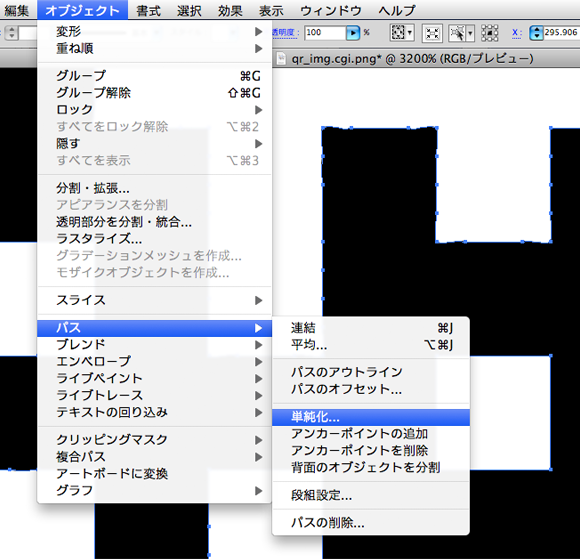Expand the 変形 submenu
This screenshot has height=559, width=580.
click(x=155, y=31)
